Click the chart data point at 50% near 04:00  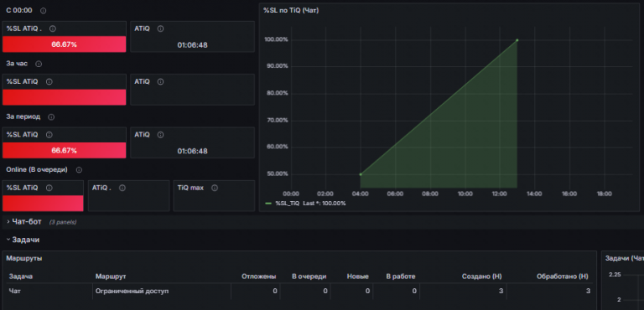tap(361, 174)
